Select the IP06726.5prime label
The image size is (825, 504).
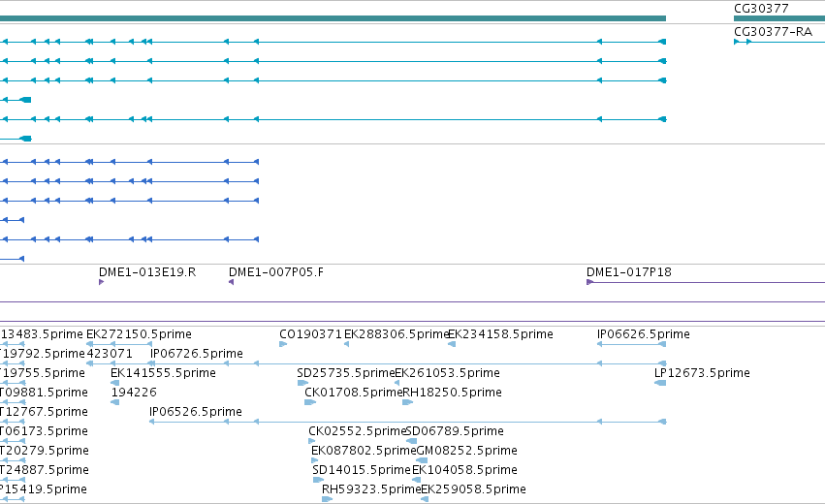point(197,353)
